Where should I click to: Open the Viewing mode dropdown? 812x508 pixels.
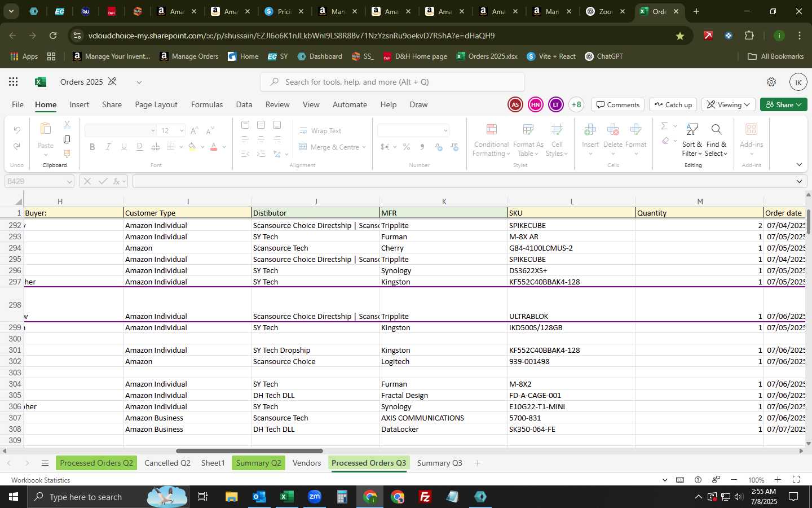click(729, 104)
